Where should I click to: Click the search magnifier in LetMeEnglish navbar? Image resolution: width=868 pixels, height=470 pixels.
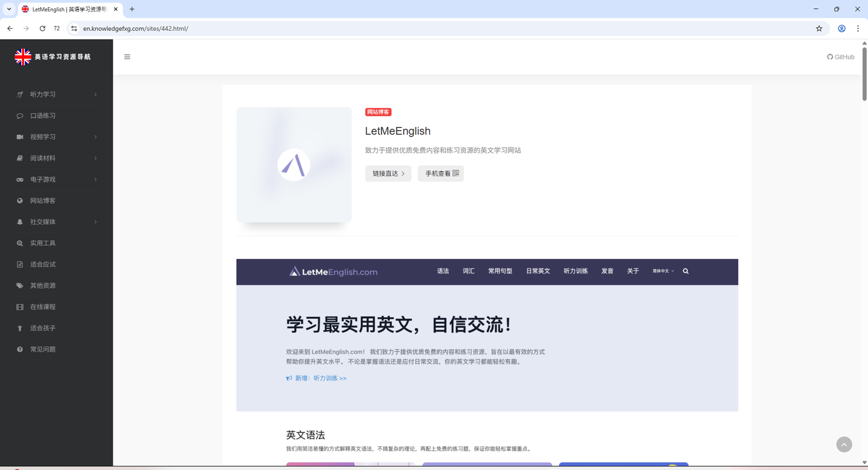tap(685, 271)
